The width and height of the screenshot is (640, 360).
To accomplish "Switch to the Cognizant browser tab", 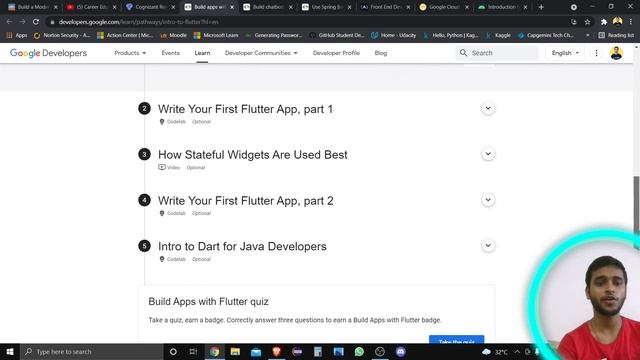I will [150, 7].
